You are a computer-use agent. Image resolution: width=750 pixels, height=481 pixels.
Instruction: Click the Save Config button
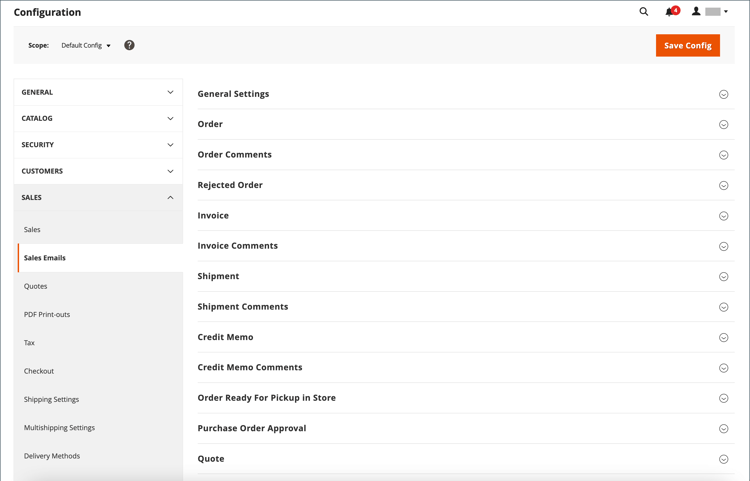click(x=687, y=45)
